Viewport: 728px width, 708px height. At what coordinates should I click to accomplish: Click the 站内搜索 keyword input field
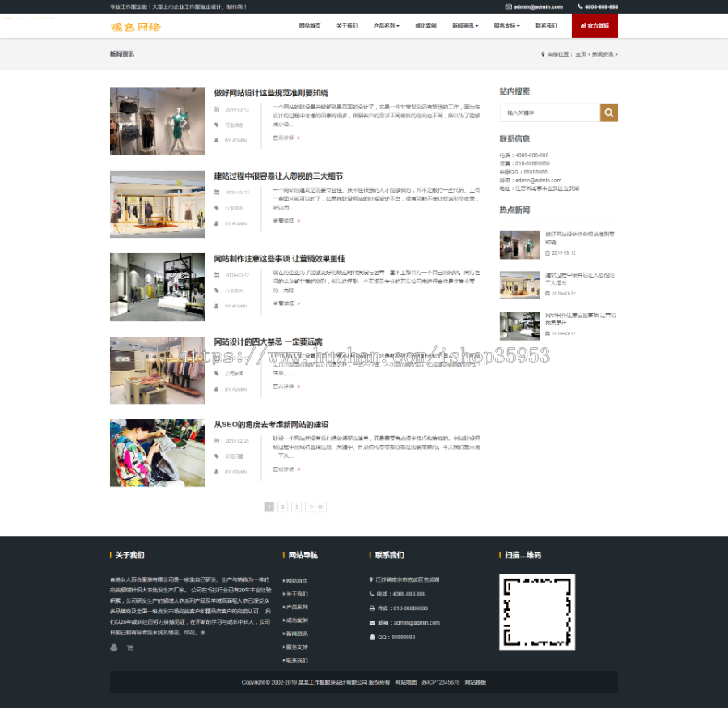(549, 112)
